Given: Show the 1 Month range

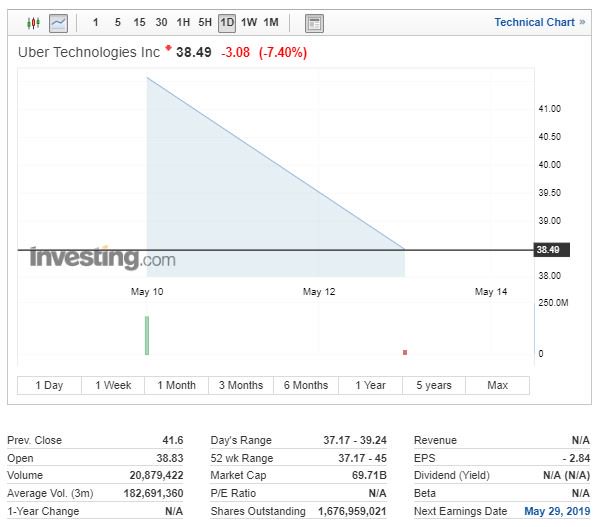Looking at the screenshot, I should point(177,385).
